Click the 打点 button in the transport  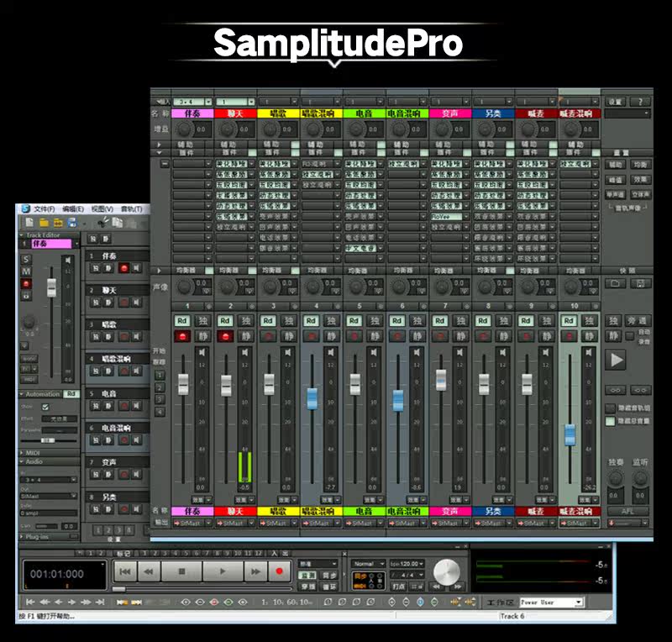point(398,587)
